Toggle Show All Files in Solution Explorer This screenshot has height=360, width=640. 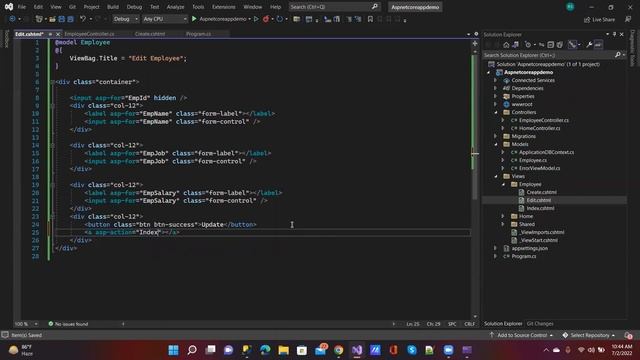(560, 44)
